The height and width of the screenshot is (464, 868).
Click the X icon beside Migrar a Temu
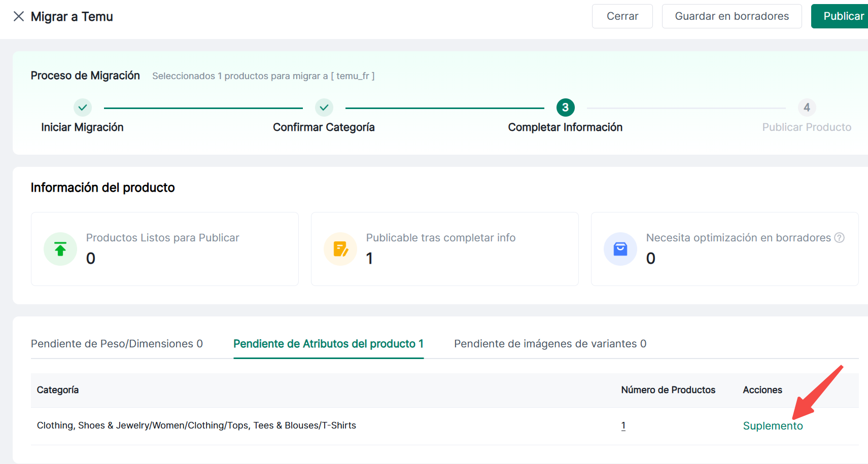tap(19, 17)
